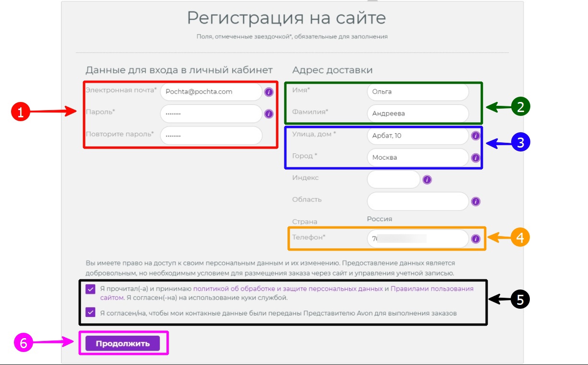The image size is (588, 365).
Task: Open the политикой об обработке персональных данных link
Action: 288,289
